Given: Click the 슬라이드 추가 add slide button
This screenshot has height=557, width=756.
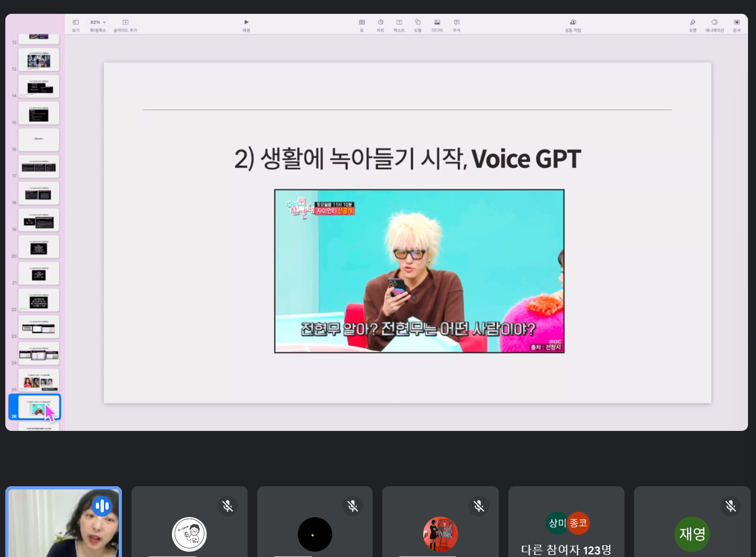Looking at the screenshot, I should tap(125, 25).
